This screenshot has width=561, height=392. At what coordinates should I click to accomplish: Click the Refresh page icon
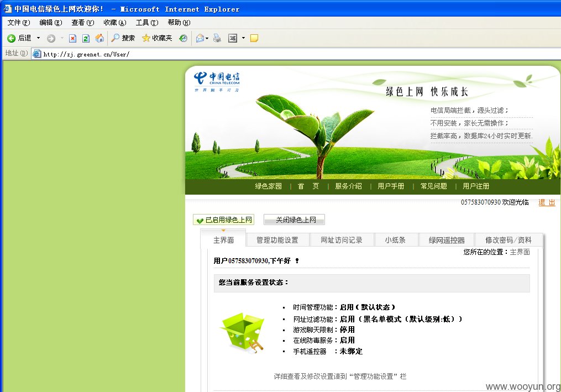click(86, 38)
